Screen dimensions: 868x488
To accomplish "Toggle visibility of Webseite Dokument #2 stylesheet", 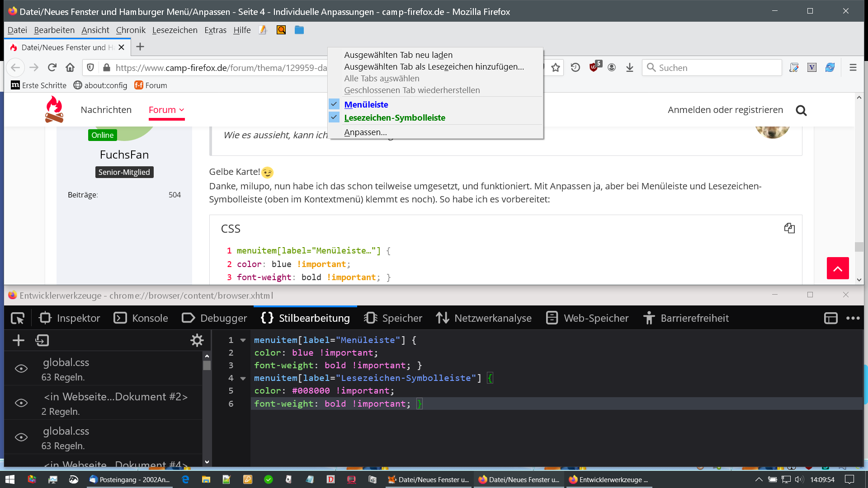I will (21, 403).
